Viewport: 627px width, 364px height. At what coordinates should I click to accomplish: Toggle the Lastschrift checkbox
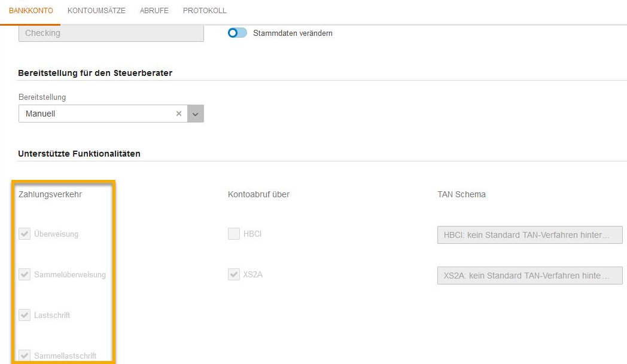coord(25,315)
